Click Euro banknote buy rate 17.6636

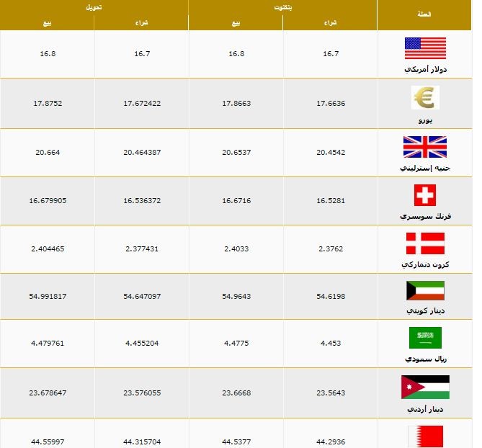tap(331, 104)
